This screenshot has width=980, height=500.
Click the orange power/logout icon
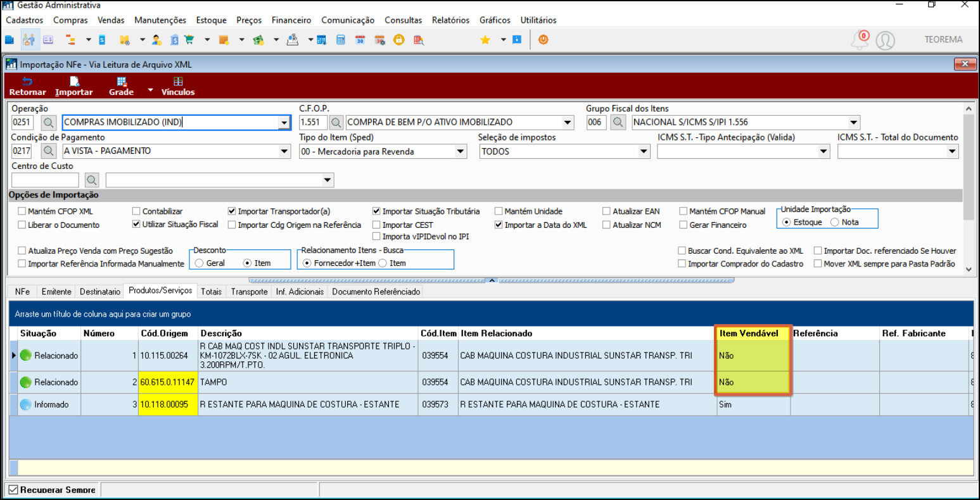(x=543, y=39)
